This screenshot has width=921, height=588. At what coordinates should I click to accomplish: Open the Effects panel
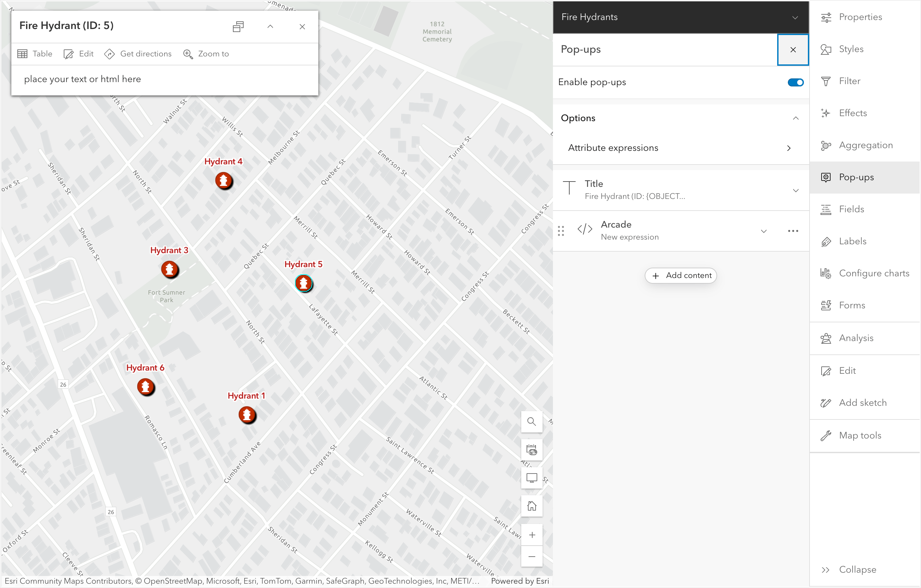click(853, 113)
